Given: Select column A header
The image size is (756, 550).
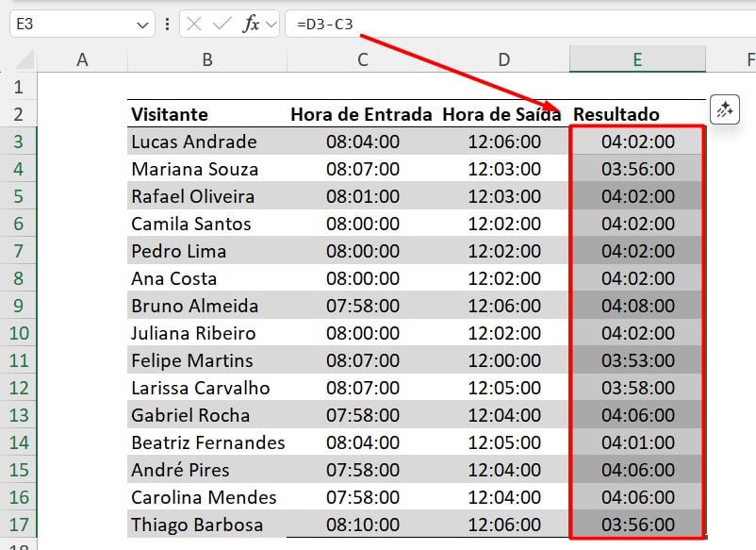Looking at the screenshot, I should pyautogui.click(x=82, y=60).
